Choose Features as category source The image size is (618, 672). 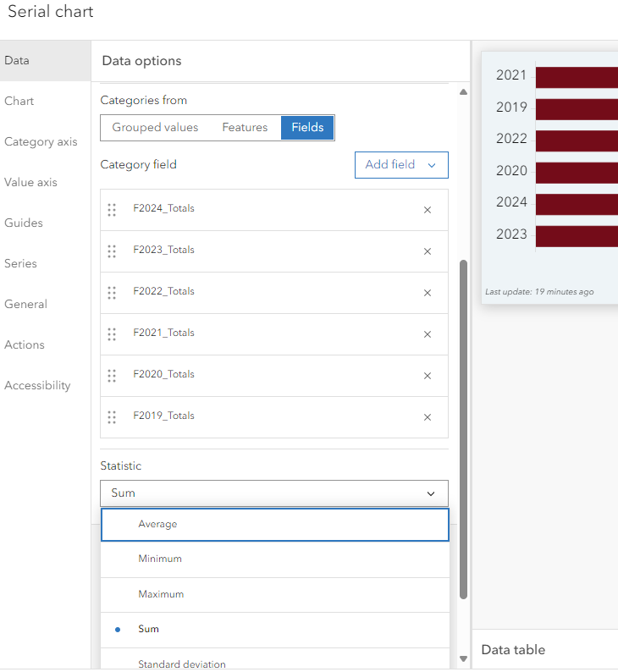(x=245, y=128)
